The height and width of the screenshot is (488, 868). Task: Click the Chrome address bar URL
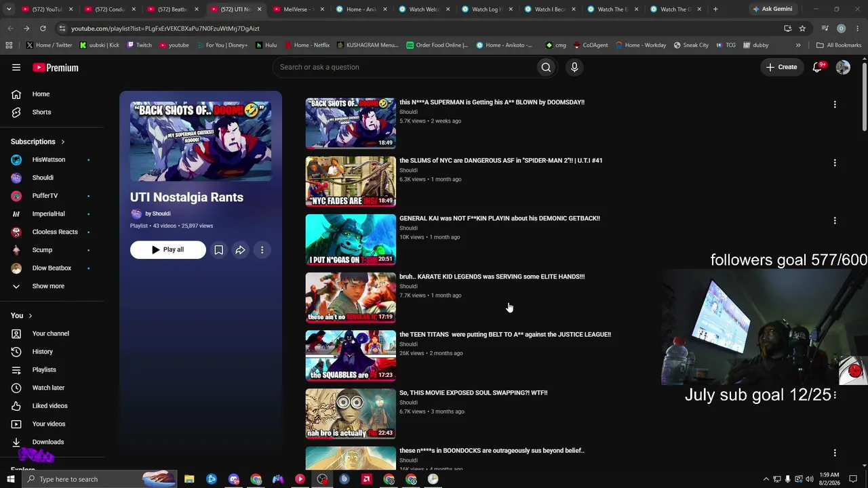(165, 28)
